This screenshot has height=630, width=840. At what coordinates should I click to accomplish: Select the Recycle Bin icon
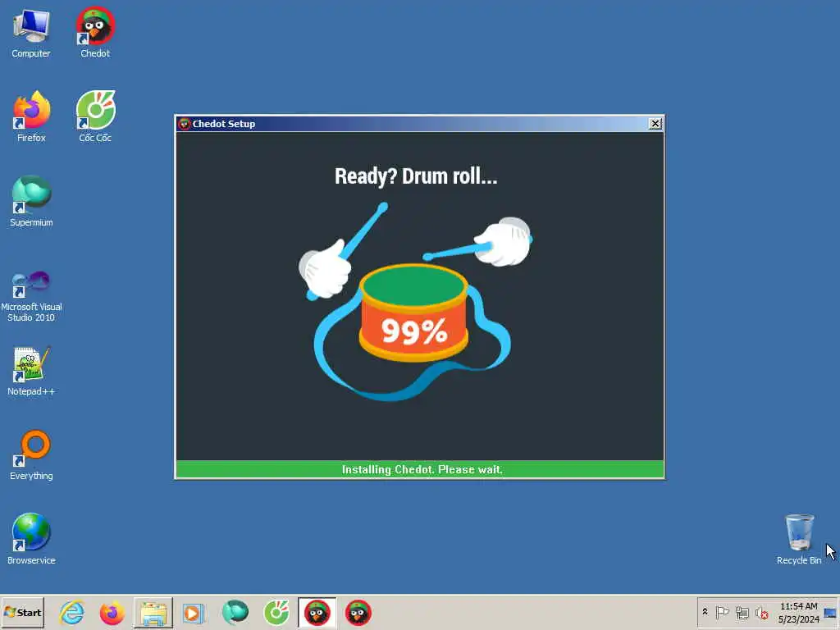click(799, 539)
